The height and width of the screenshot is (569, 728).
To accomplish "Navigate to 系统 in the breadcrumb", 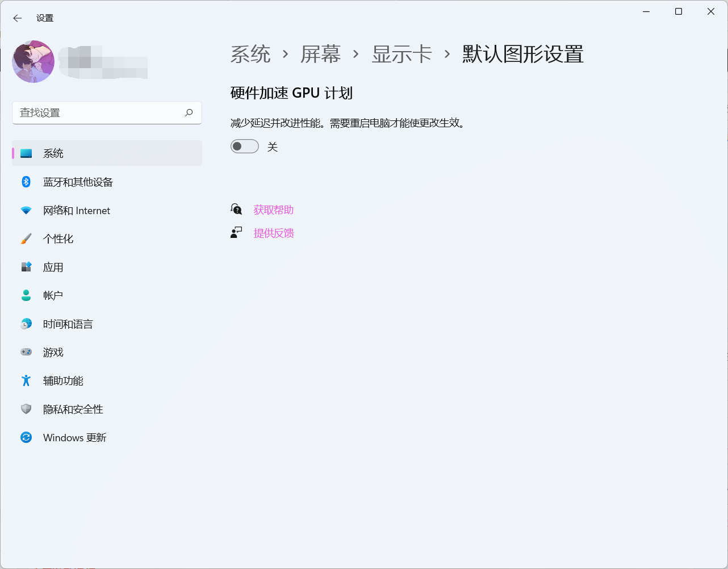I will coord(250,55).
